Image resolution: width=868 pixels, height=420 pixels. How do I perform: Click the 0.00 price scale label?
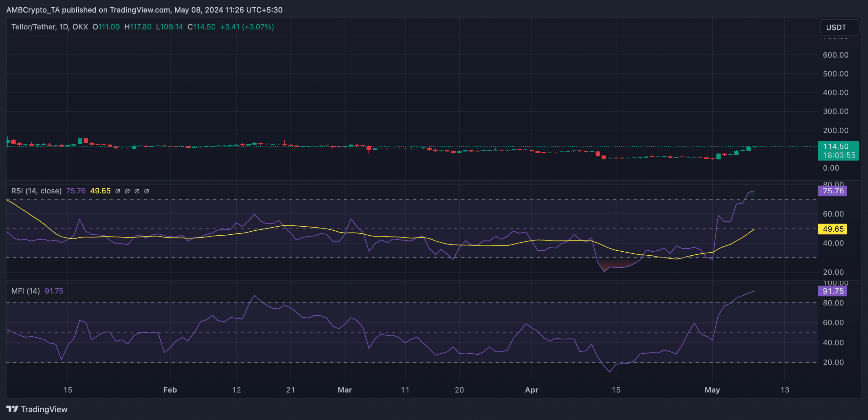click(x=831, y=168)
